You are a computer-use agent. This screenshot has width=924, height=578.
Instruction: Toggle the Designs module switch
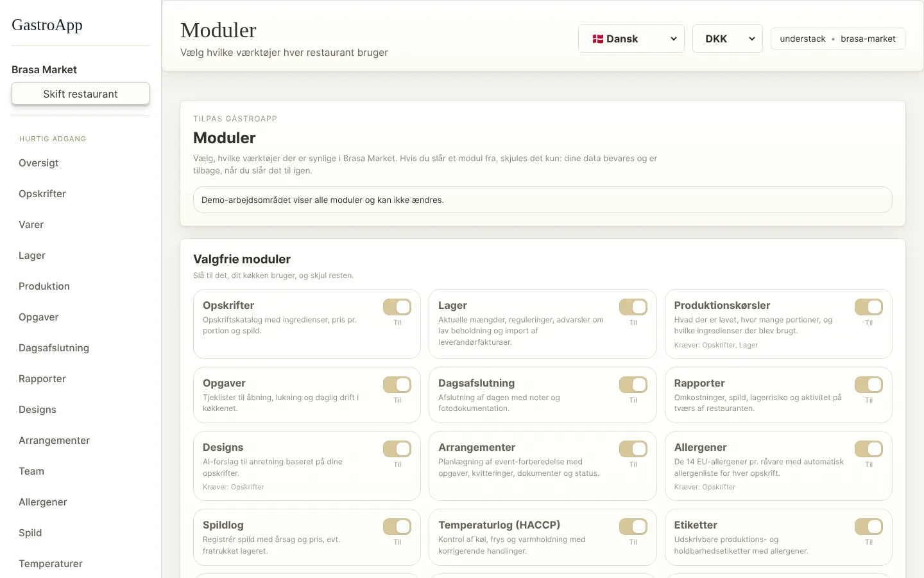coord(397,449)
